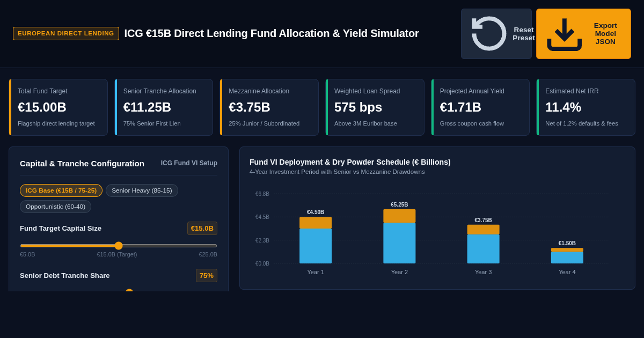Image resolution: width=644 pixels, height=338 pixels.
Task: Click the ICG Fund VI Setup text
Action: click(189, 163)
